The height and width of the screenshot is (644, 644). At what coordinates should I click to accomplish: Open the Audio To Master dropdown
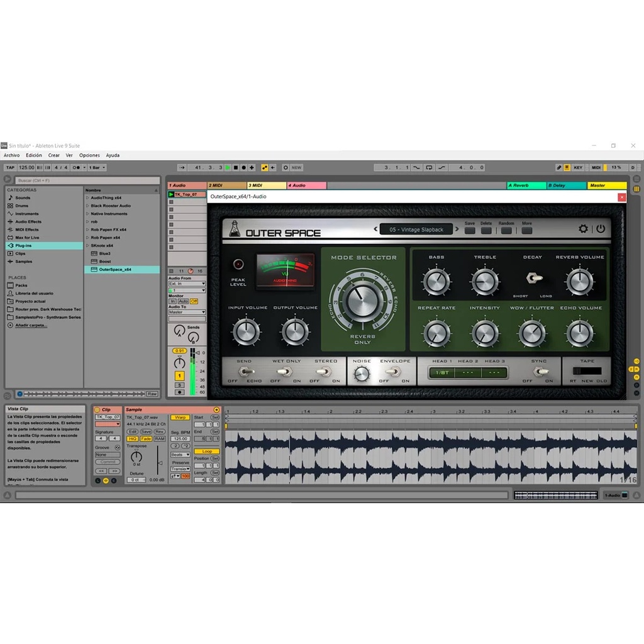click(187, 312)
